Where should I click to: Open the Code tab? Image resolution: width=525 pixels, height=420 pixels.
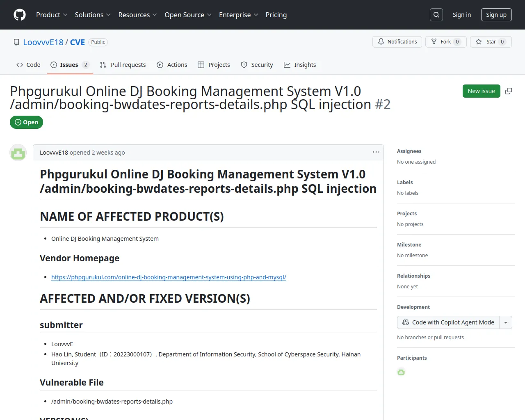(x=28, y=65)
